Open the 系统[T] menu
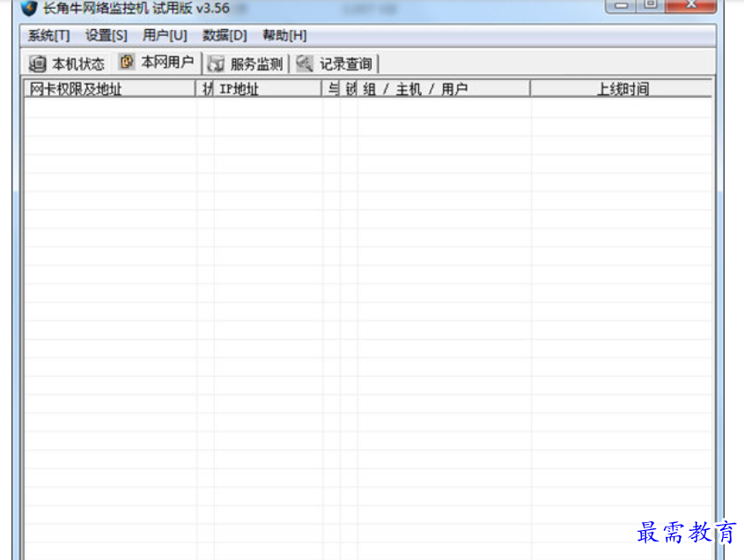Image resolution: width=744 pixels, height=560 pixels. coord(49,35)
